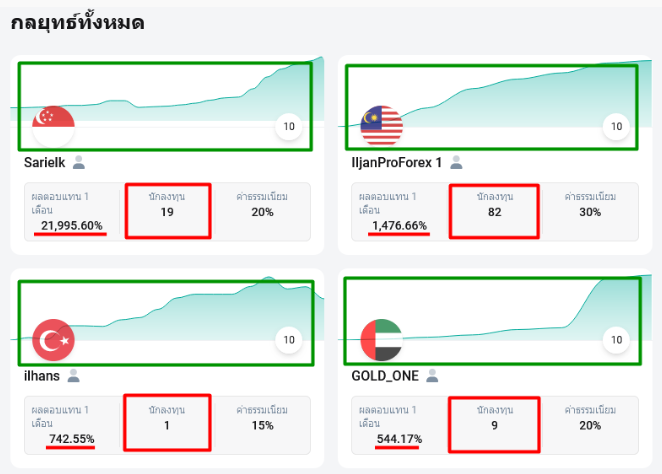662x474 pixels.
Task: Click the Singapore flag icon on Sarielk card
Action: pos(53,126)
